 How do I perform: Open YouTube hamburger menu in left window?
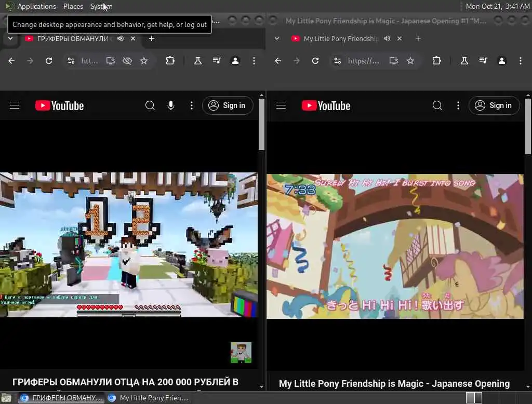point(15,105)
